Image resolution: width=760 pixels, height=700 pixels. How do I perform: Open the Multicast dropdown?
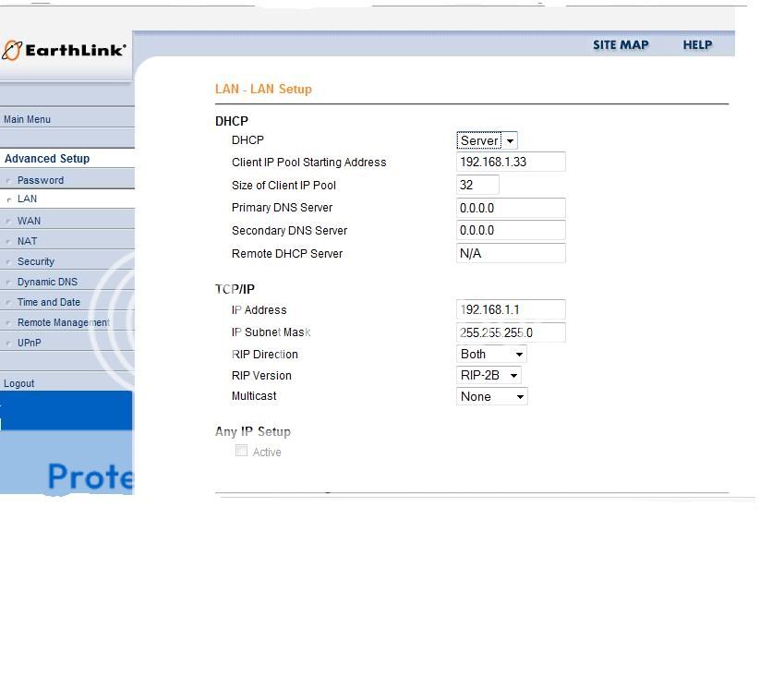(x=491, y=397)
